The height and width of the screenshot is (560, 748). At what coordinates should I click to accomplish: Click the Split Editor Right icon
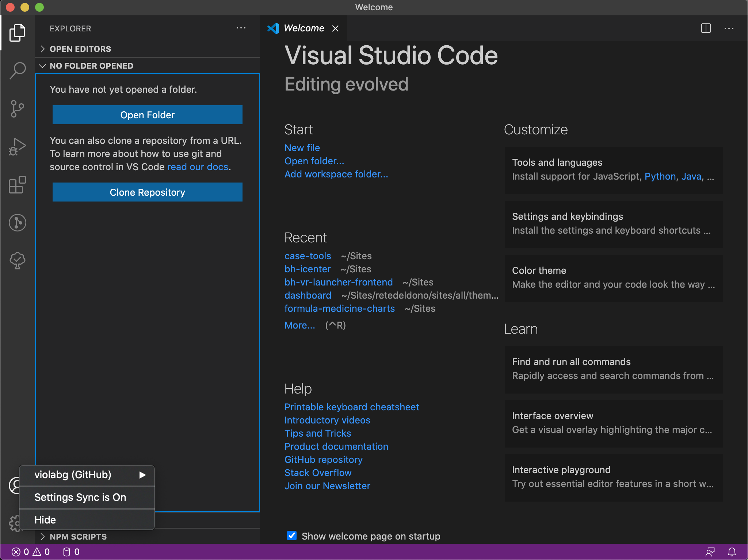(706, 28)
